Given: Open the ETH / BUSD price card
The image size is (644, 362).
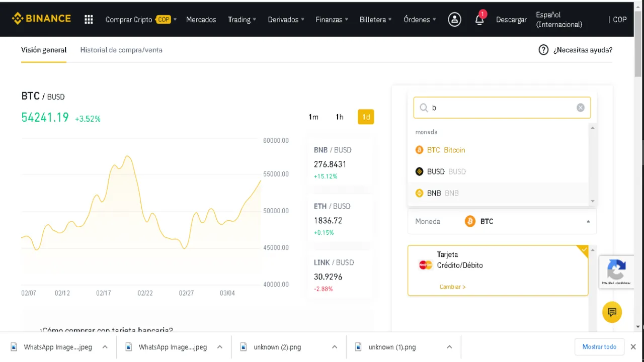Looking at the screenshot, I should pyautogui.click(x=341, y=219).
